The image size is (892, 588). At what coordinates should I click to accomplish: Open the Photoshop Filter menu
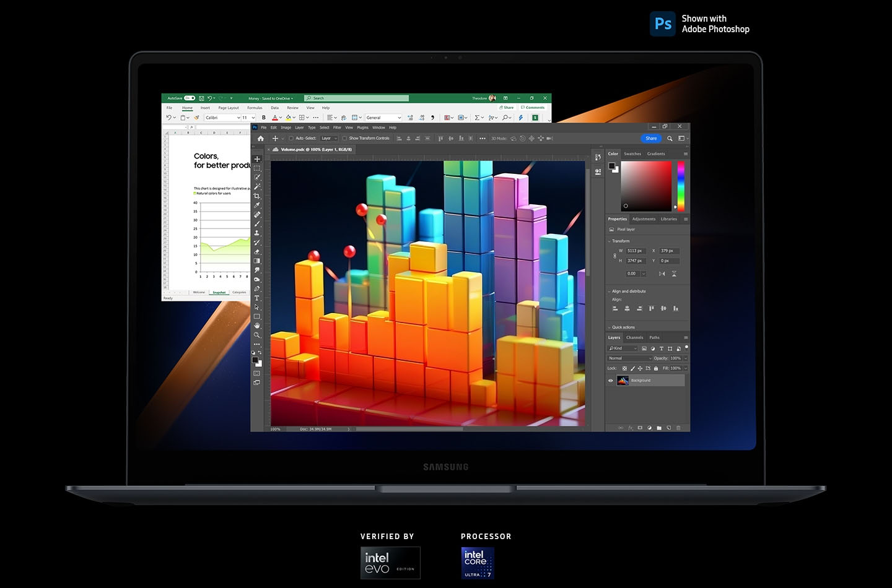pos(337,128)
